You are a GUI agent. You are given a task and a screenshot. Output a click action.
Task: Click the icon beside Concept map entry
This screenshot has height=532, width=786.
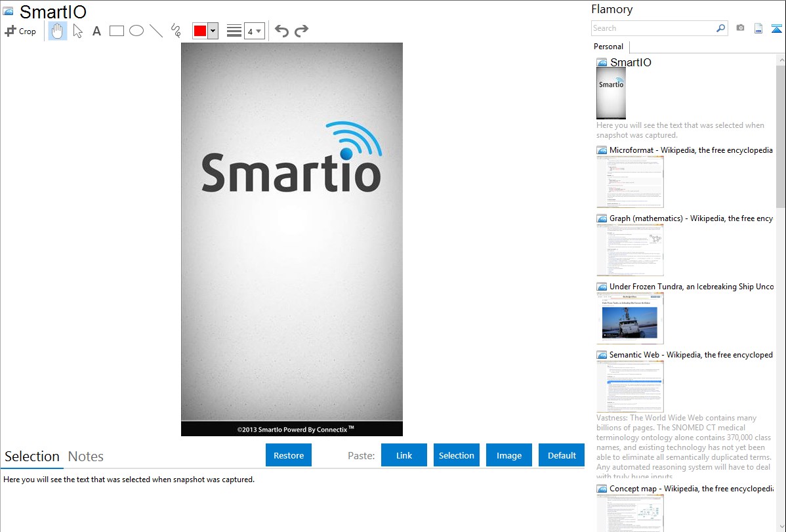602,489
